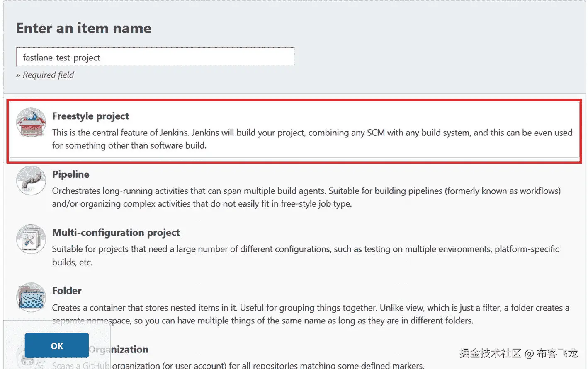Screen dimensions: 588x369
Task: Click the Multi-configuration project tools icon
Action: (x=31, y=239)
